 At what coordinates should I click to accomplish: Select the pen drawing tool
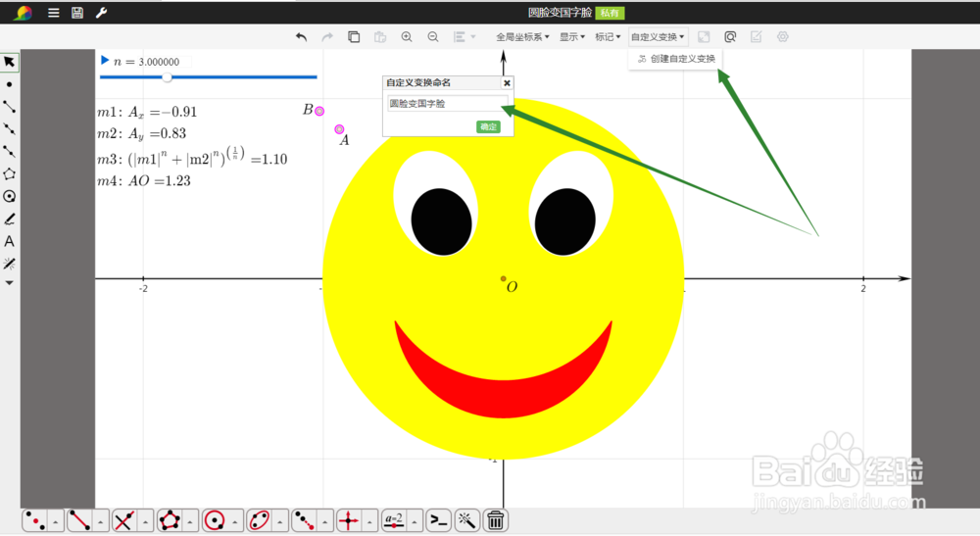coord(10,219)
